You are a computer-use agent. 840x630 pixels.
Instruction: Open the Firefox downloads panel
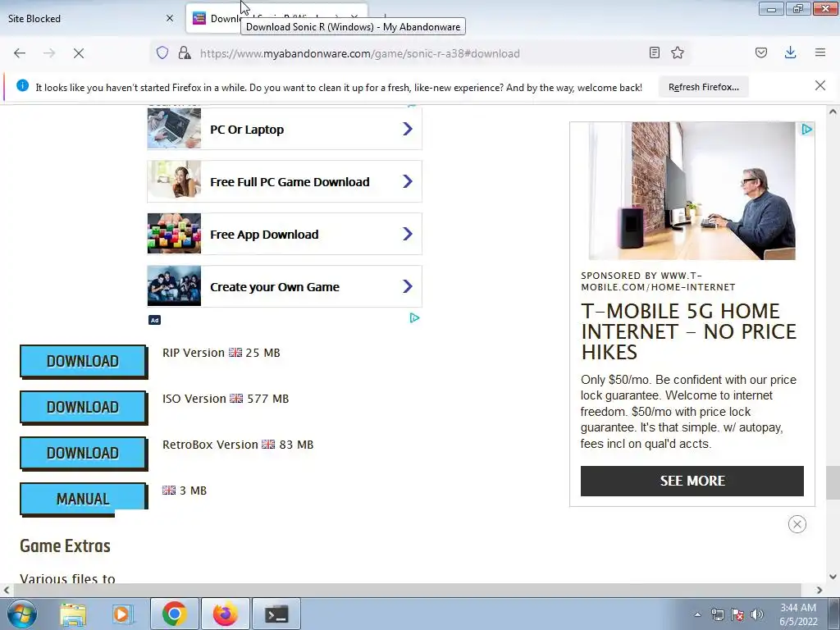790,52
